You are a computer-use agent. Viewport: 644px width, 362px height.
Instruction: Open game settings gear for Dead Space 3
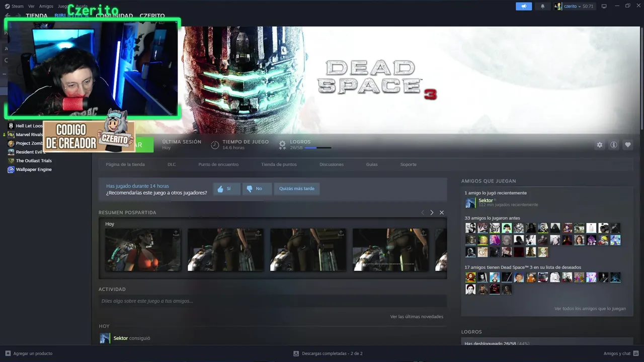coord(599,145)
